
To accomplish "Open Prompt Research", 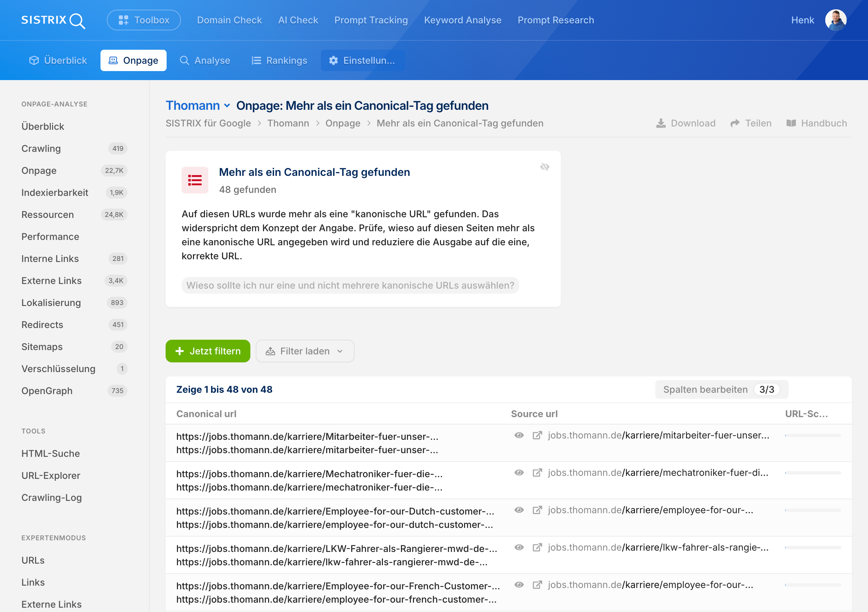I will point(556,20).
